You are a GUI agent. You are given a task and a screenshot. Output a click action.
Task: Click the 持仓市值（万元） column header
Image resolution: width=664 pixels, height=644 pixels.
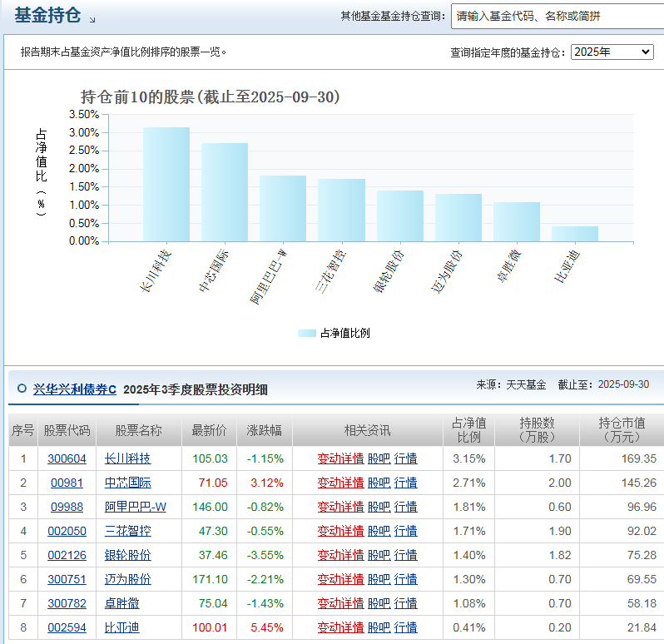[622, 430]
